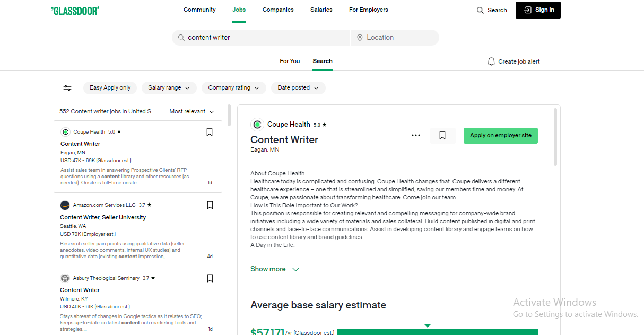Image resolution: width=644 pixels, height=335 pixels.
Task: Select the Search tab
Action: pos(323,61)
